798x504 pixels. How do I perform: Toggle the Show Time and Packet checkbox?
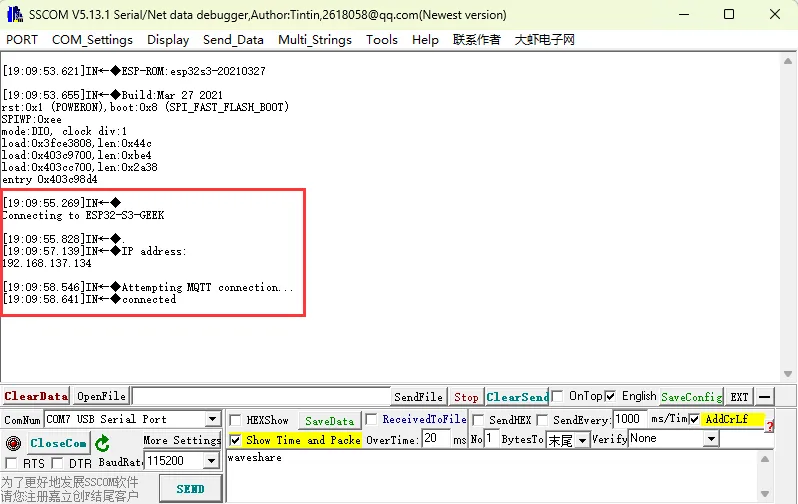pyautogui.click(x=235, y=440)
